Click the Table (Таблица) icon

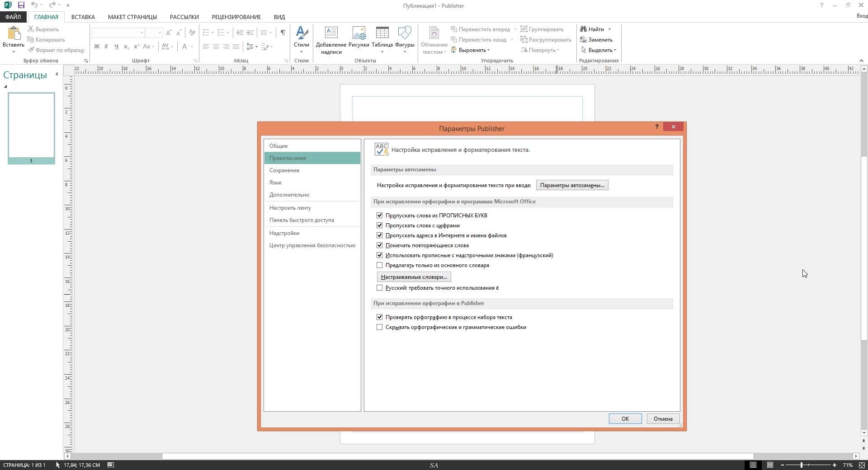[382, 33]
